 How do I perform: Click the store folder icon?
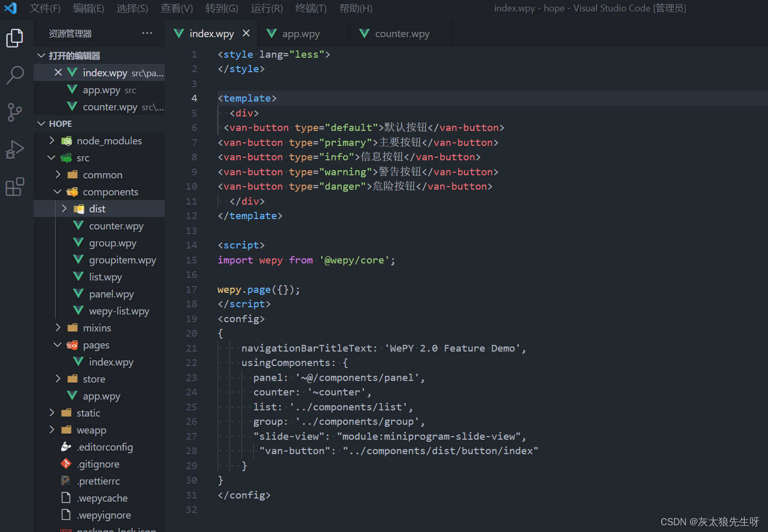[72, 379]
